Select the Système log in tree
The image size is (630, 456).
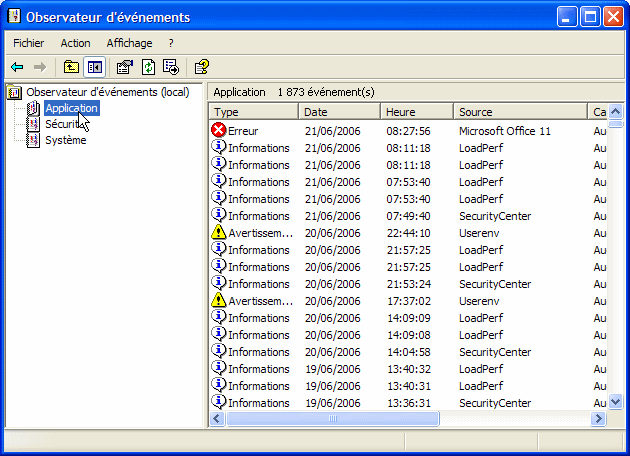(x=65, y=140)
